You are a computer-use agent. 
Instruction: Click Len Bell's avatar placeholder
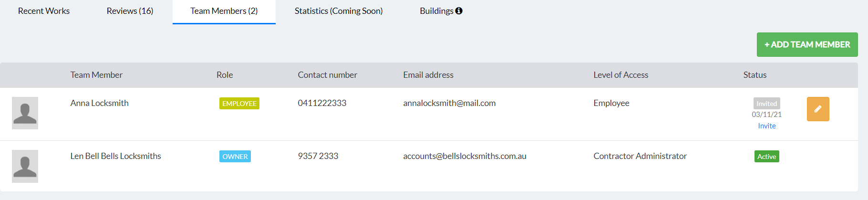click(x=25, y=166)
